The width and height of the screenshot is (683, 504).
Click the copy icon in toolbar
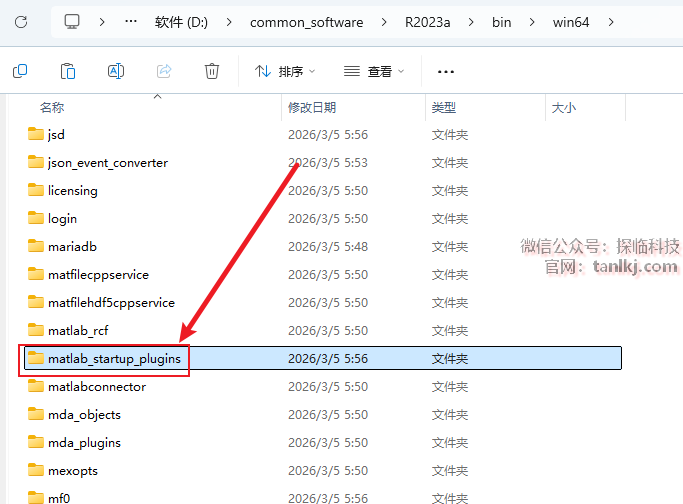pyautogui.click(x=20, y=71)
